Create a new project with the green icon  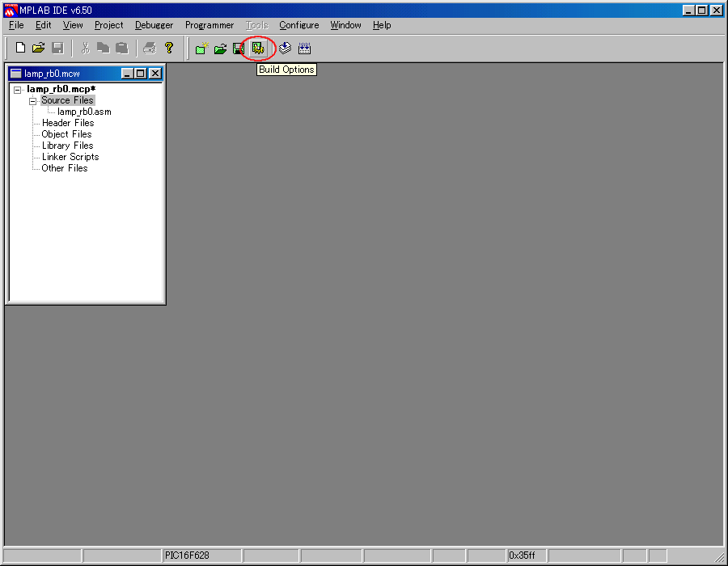click(x=202, y=49)
